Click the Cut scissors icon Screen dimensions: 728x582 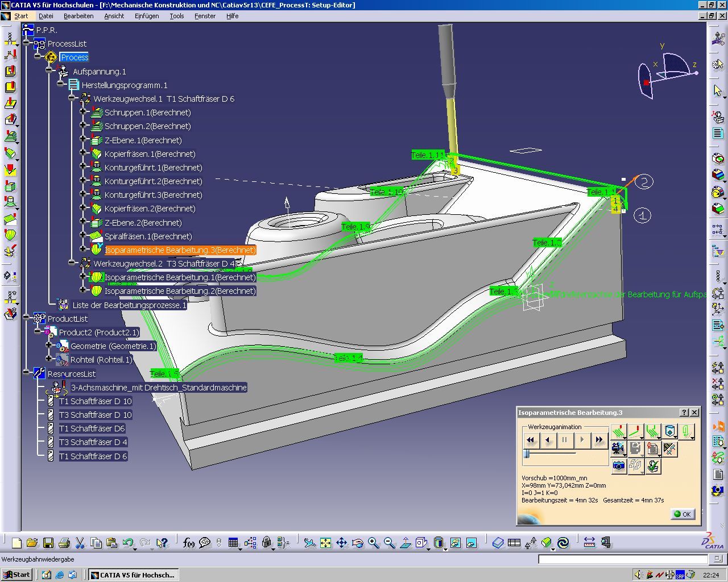80,543
